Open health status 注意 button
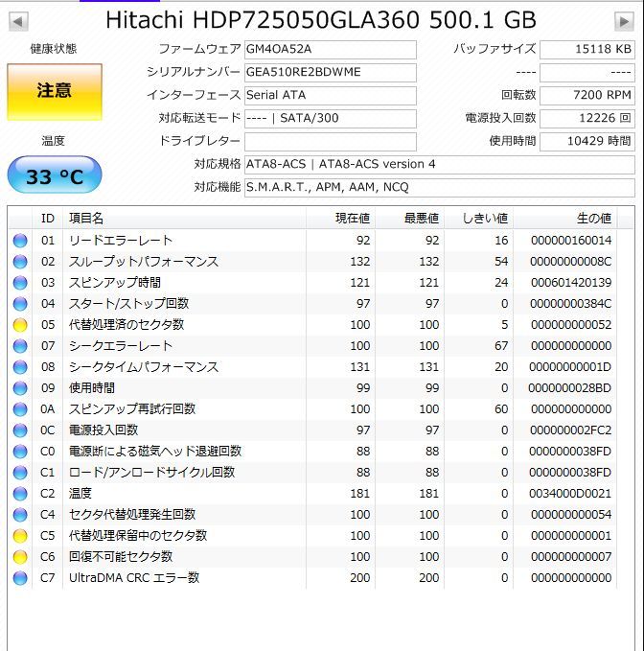Image resolution: width=644 pixels, height=651 pixels. tap(55, 92)
